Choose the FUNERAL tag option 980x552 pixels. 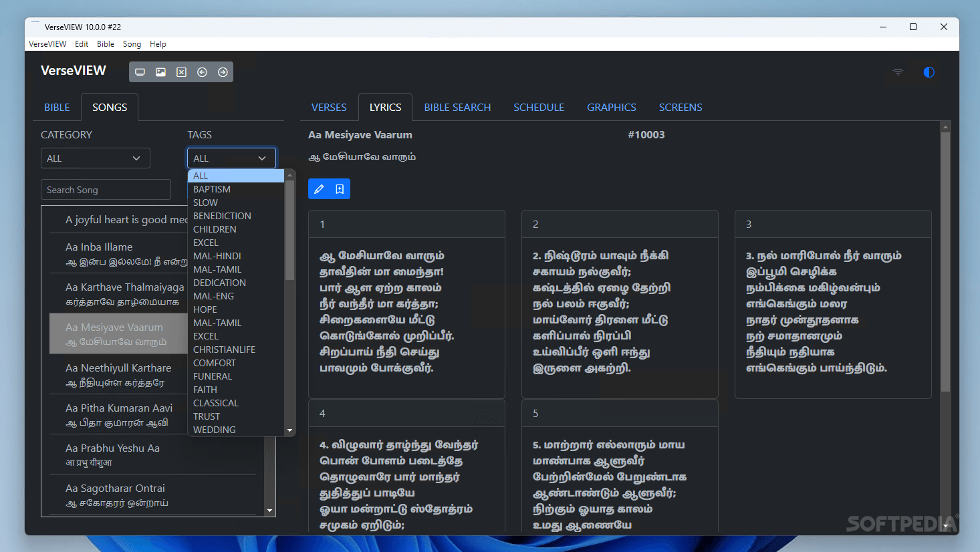(236, 376)
